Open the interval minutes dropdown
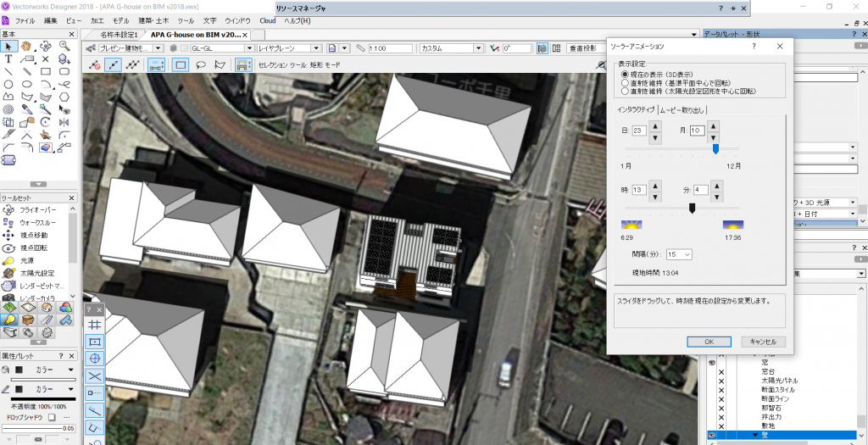This screenshot has width=868, height=445. [680, 254]
